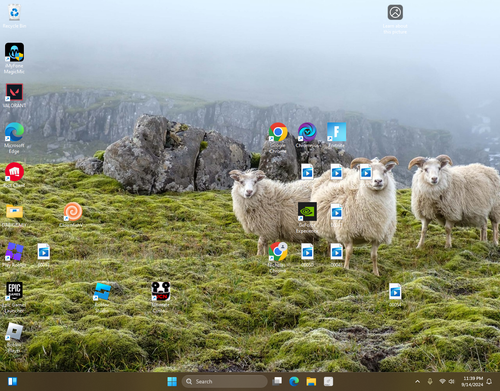The image size is (500, 391).
Task: Open Task View from the taskbar
Action: coord(277,381)
